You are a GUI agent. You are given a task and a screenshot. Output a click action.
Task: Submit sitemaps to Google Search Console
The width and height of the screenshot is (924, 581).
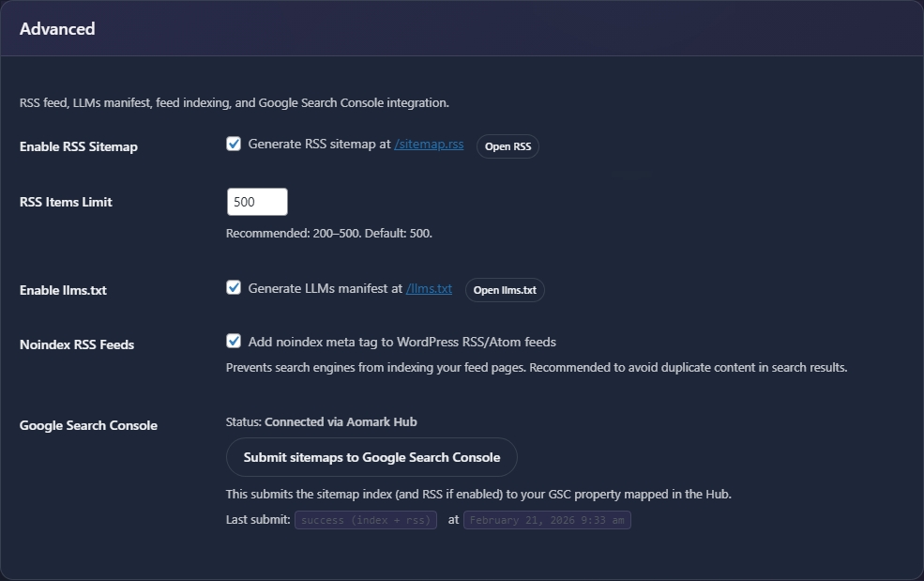(371, 457)
